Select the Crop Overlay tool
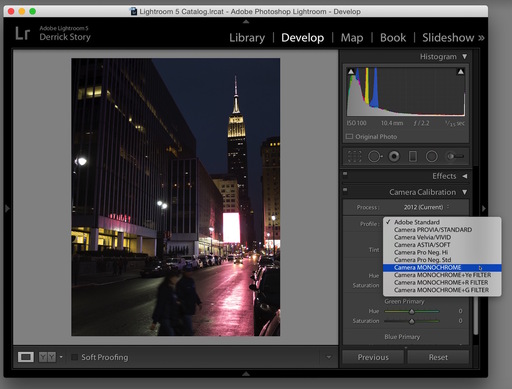The image size is (512, 389). point(354,156)
